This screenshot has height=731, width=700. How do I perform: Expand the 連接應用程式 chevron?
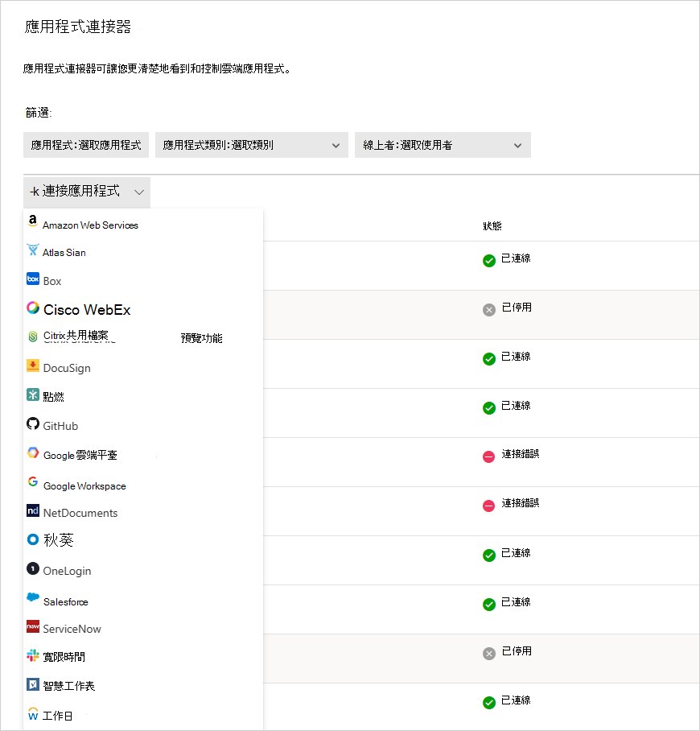pyautogui.click(x=139, y=192)
